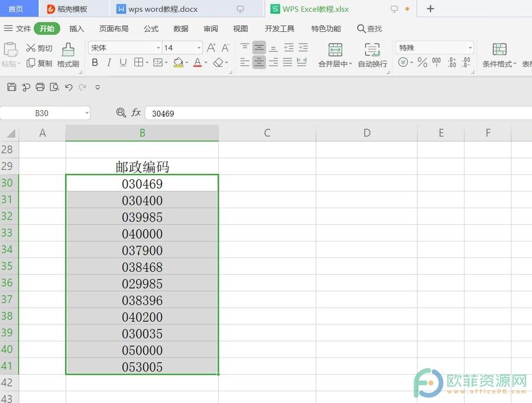This screenshot has width=532, height=403.
Task: Expand the number format dropdown 特殊
Action: pyautogui.click(x=470, y=48)
